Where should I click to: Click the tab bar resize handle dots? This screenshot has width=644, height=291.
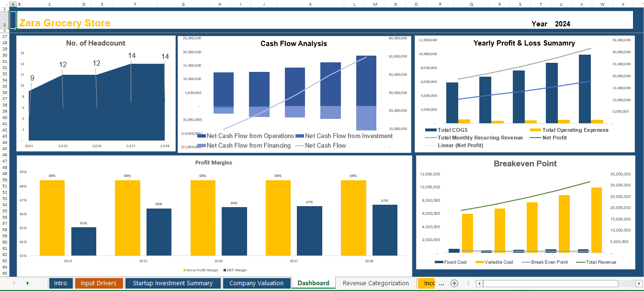(468, 283)
